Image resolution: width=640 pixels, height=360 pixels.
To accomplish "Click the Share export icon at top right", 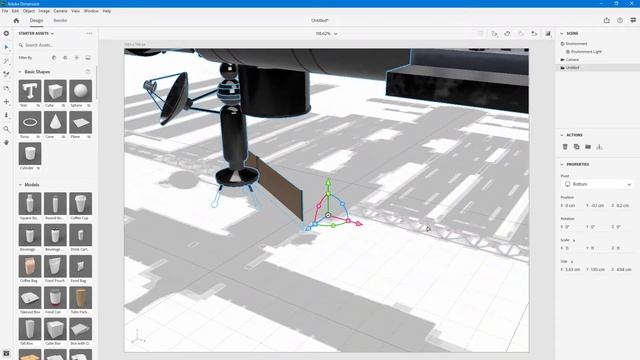I will coord(607,20).
